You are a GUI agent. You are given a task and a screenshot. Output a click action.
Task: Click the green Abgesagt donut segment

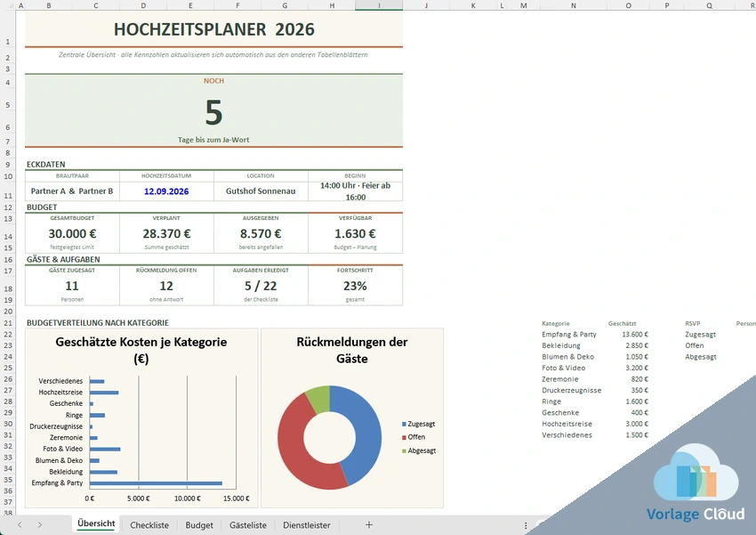(319, 398)
